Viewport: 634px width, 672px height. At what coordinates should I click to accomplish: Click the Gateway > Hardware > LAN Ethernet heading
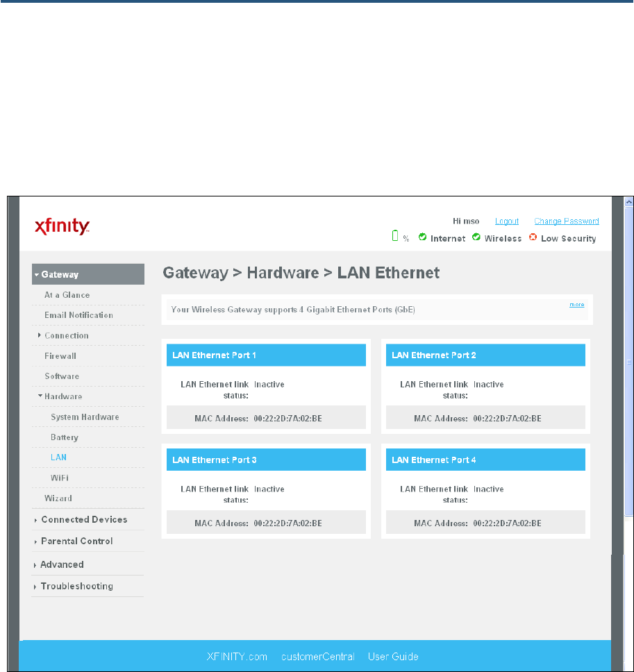pyautogui.click(x=301, y=273)
